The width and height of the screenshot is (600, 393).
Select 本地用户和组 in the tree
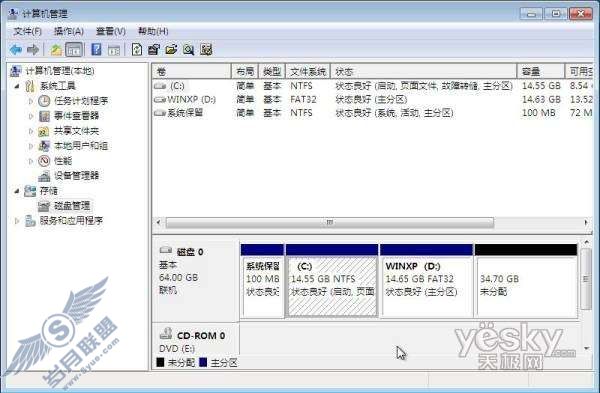click(81, 146)
